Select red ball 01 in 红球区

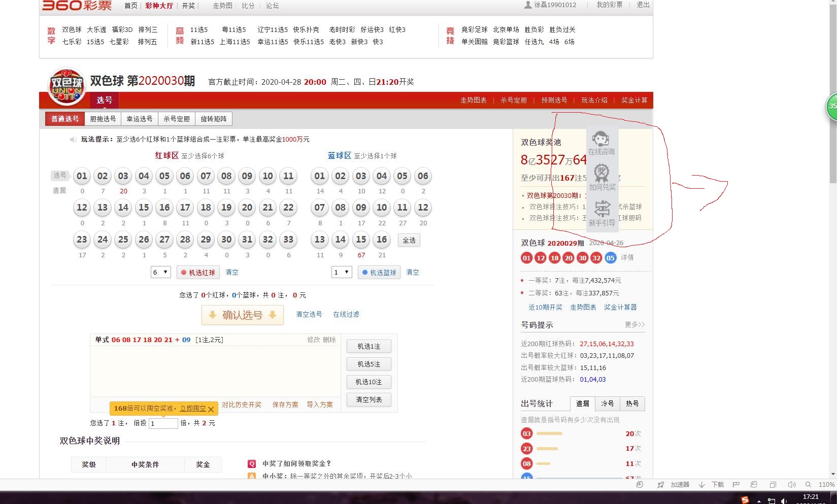tap(82, 176)
